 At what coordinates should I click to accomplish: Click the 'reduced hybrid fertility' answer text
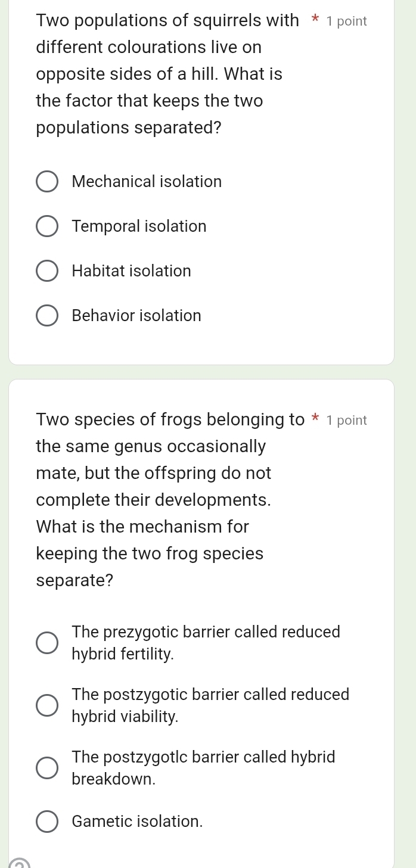click(x=206, y=643)
